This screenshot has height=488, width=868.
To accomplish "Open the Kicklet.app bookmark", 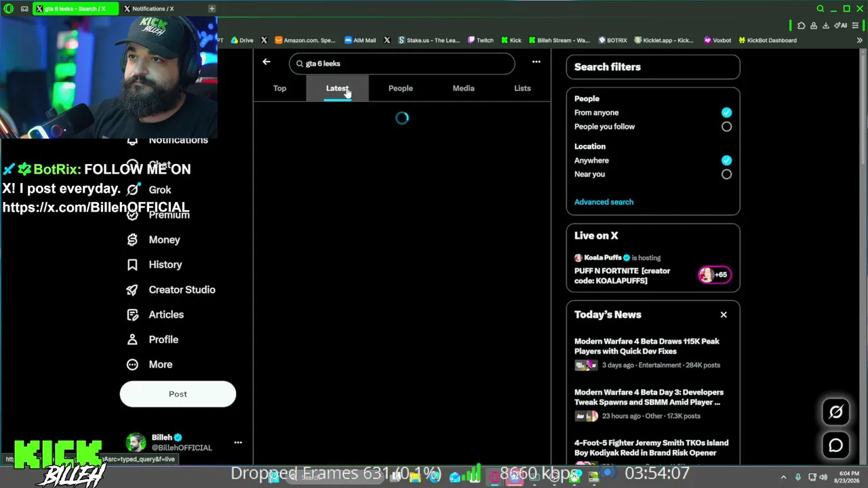I will 665,41.
